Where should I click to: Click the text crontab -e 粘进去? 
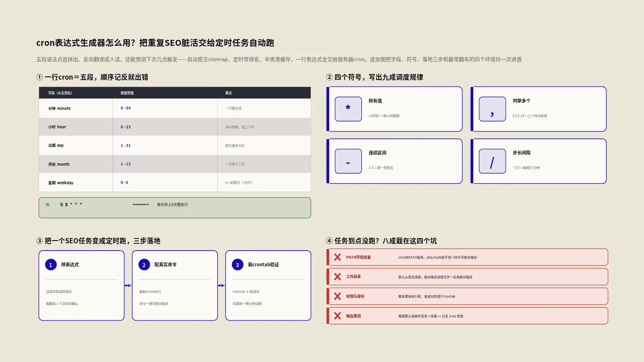(x=246, y=292)
